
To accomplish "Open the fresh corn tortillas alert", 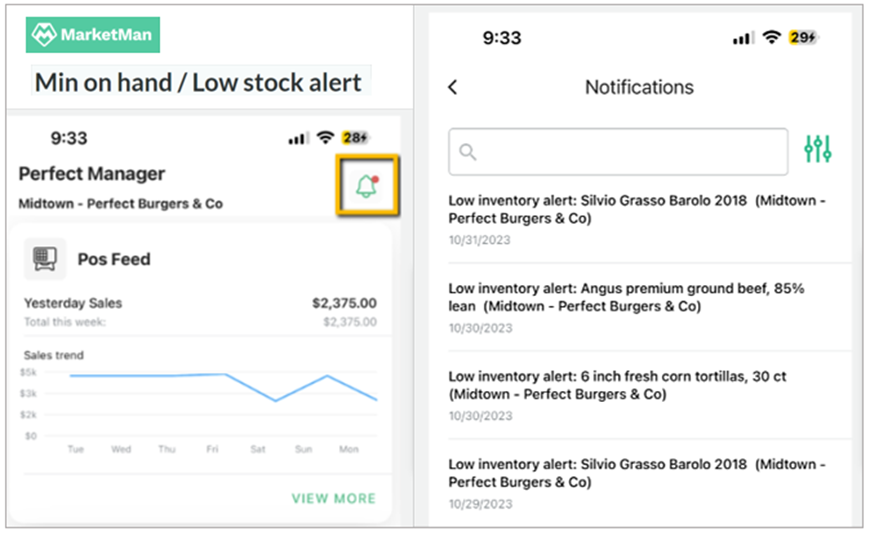I will point(649,396).
